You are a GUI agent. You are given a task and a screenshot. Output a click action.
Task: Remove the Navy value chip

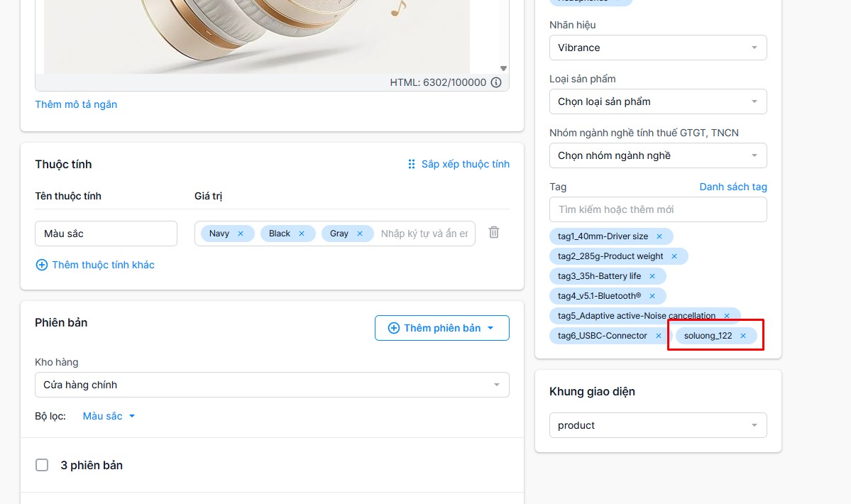tap(241, 234)
